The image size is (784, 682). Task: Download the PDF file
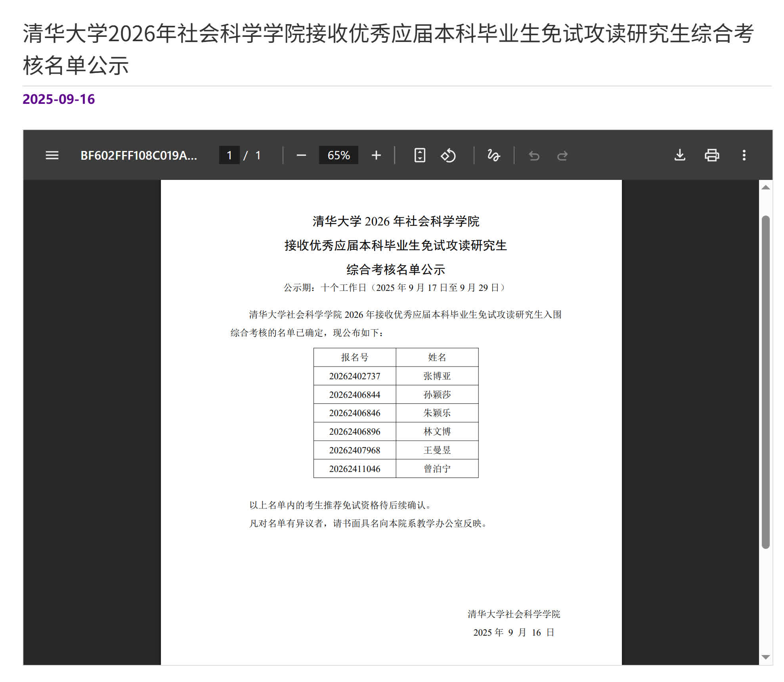point(680,155)
